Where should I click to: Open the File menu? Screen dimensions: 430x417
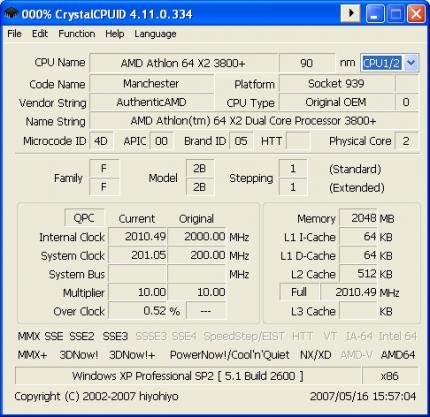pyautogui.click(x=14, y=34)
